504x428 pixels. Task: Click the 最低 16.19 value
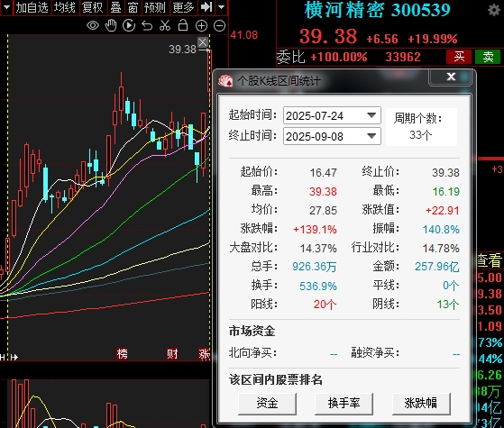445,192
